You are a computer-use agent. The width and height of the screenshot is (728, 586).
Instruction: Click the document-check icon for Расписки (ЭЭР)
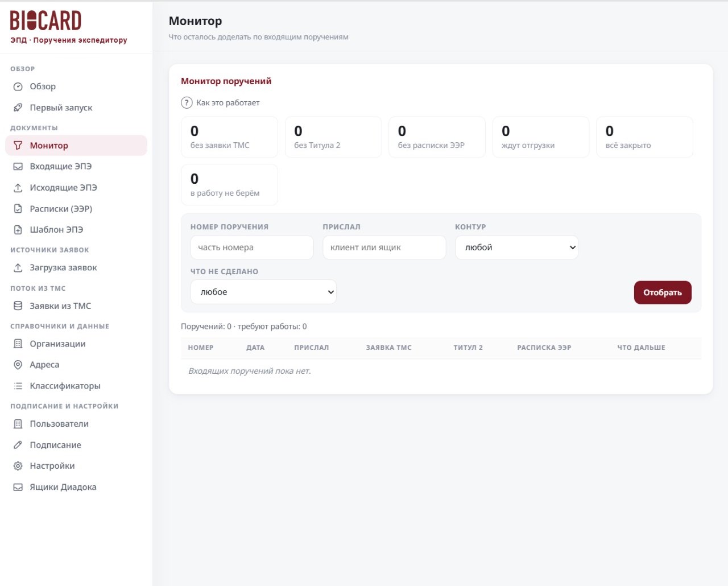tap(18, 209)
